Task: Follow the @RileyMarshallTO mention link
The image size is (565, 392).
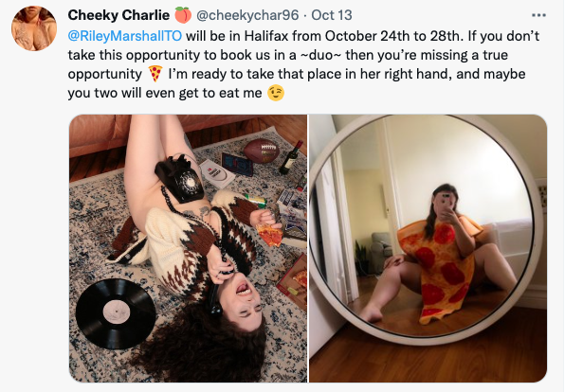Action: point(125,36)
